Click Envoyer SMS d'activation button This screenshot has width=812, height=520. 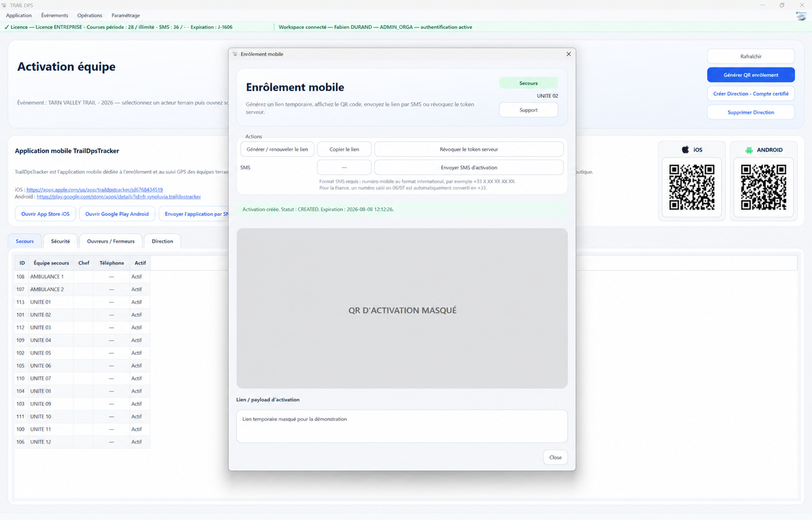click(469, 167)
